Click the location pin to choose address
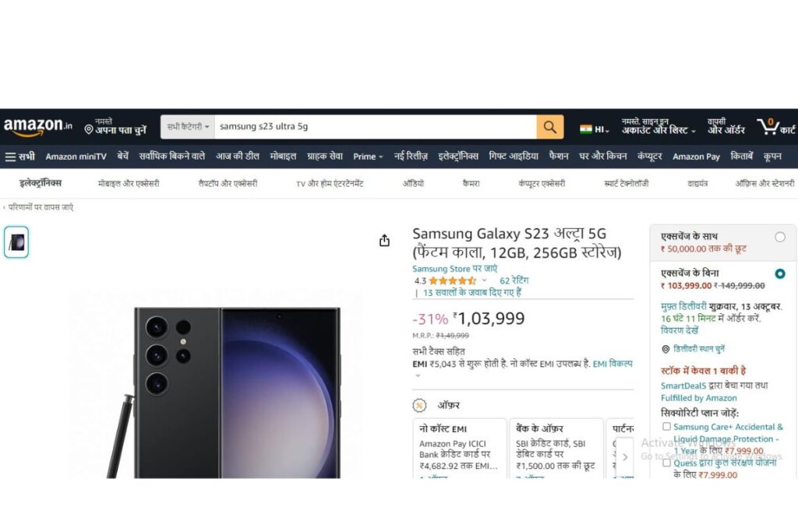Viewport: 798px width, 532px height. [x=89, y=130]
